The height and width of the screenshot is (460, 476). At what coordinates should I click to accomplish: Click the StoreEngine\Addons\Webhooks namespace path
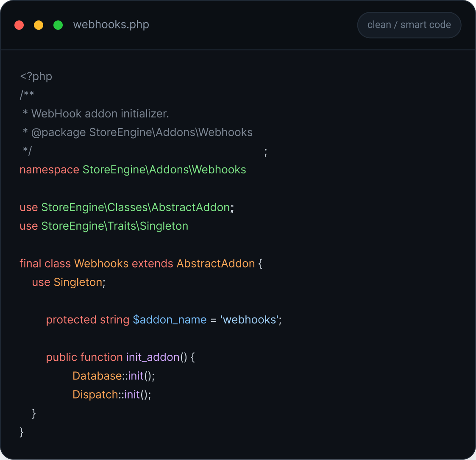pos(164,170)
